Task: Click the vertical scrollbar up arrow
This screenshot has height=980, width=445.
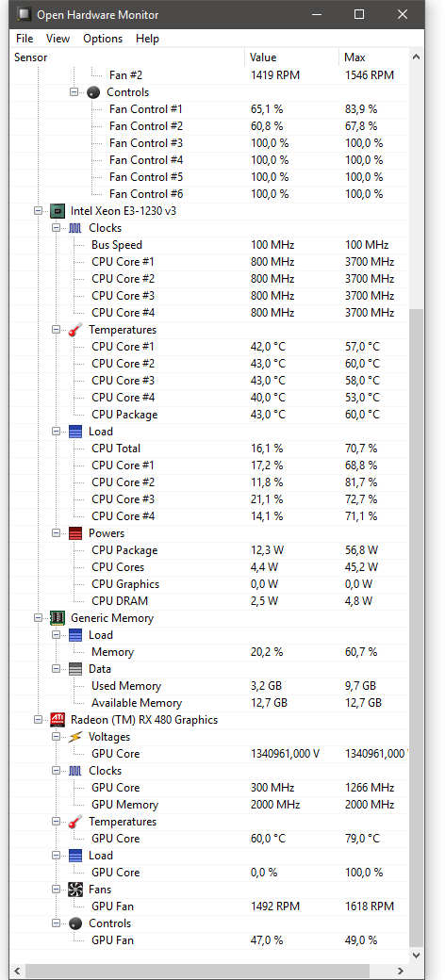Action: click(417, 57)
